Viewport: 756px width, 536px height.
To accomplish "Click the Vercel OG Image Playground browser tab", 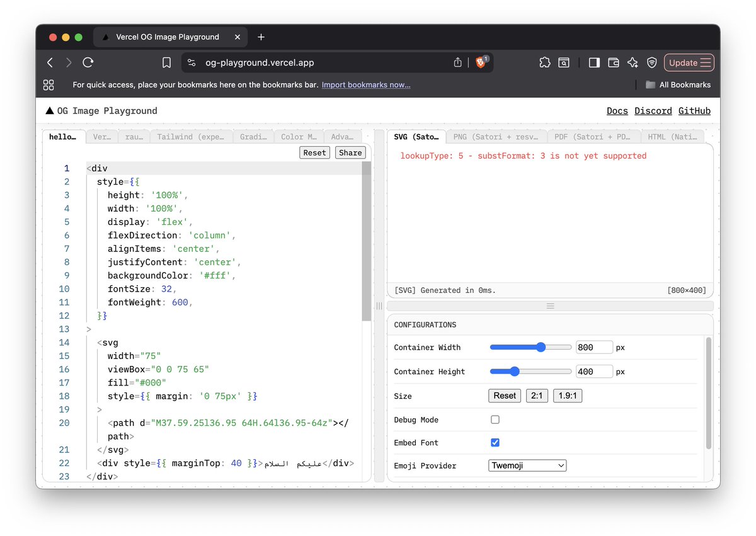I will tap(170, 37).
